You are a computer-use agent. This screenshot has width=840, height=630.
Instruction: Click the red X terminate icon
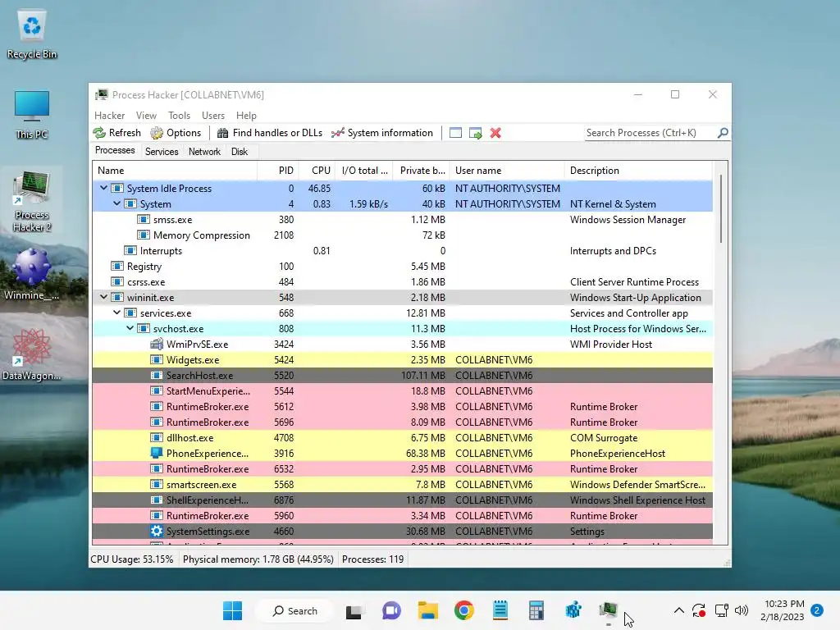[495, 133]
